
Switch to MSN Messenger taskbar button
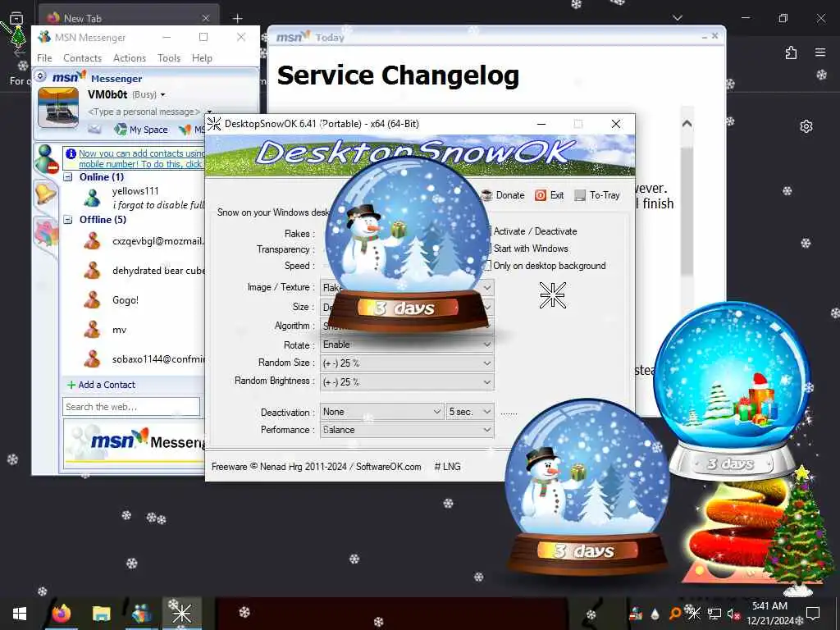click(141, 614)
